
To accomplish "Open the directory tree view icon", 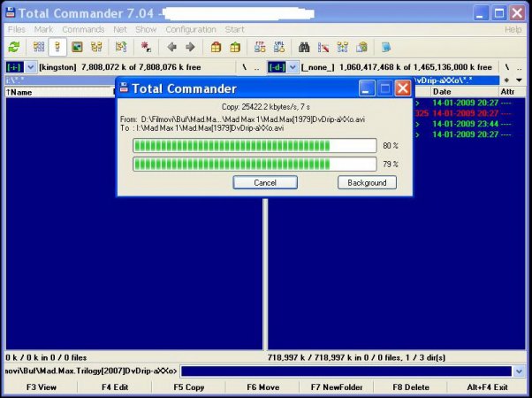I will click(x=96, y=47).
